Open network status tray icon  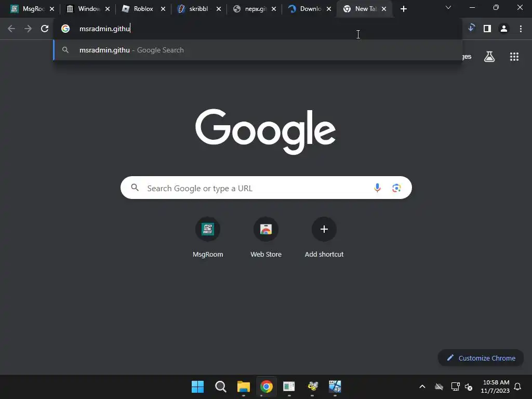(x=455, y=387)
